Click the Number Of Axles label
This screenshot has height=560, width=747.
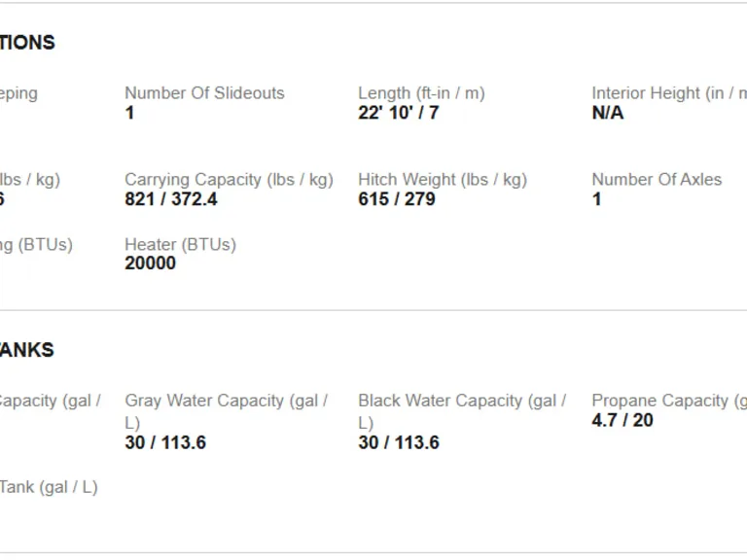coord(657,180)
